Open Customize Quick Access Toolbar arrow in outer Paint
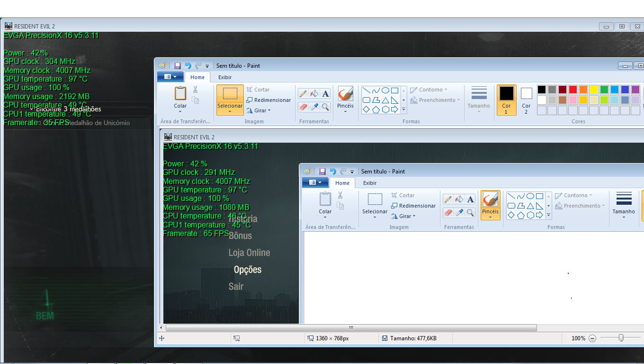Screen dimensions: 644x364 click(x=207, y=66)
